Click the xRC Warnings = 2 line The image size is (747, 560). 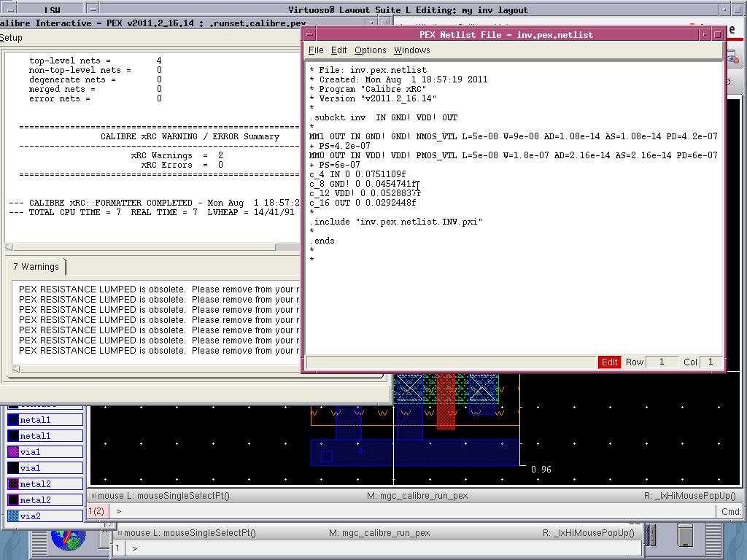(x=177, y=156)
